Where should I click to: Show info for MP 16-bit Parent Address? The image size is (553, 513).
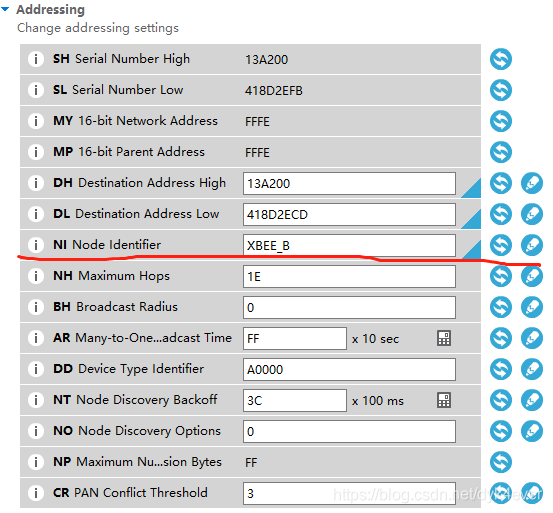click(x=36, y=152)
